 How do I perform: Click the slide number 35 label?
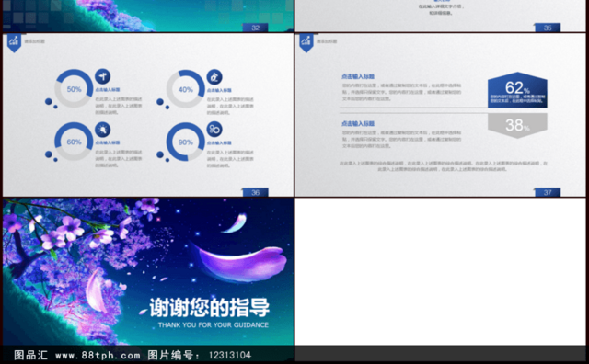tap(548, 28)
